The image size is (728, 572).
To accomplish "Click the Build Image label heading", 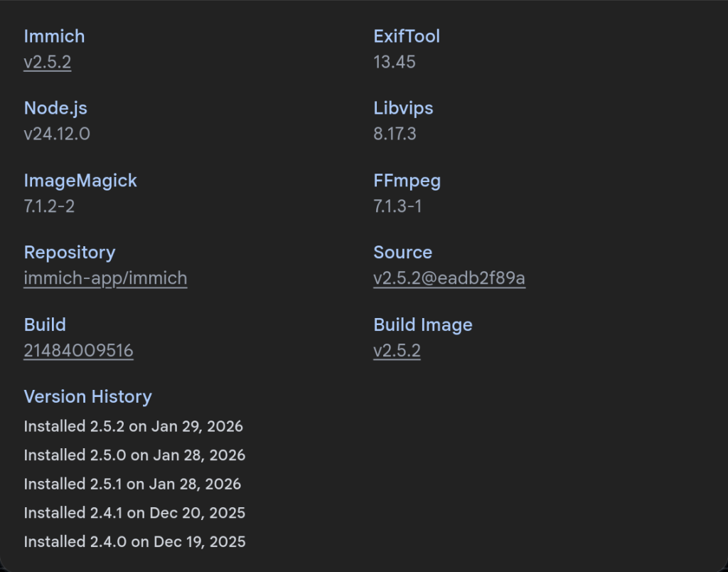I will pyautogui.click(x=422, y=325).
